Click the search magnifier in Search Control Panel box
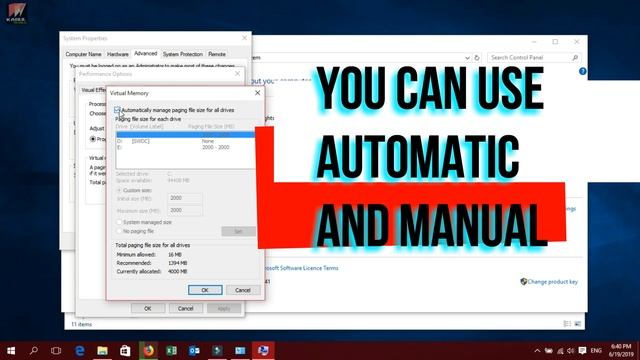 pyautogui.click(x=575, y=58)
